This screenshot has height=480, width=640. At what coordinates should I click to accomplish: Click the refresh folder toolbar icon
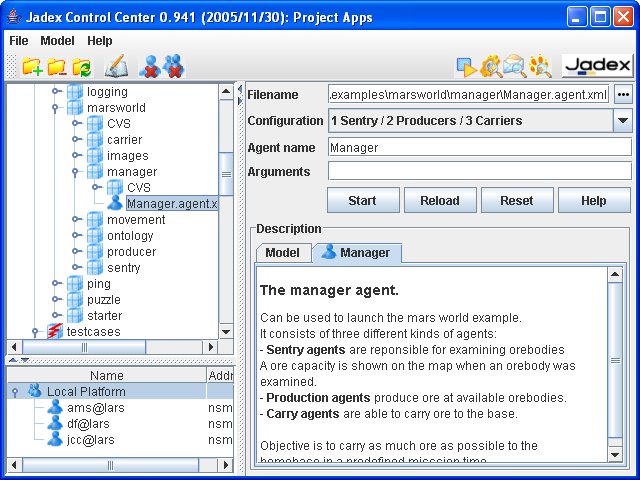81,67
